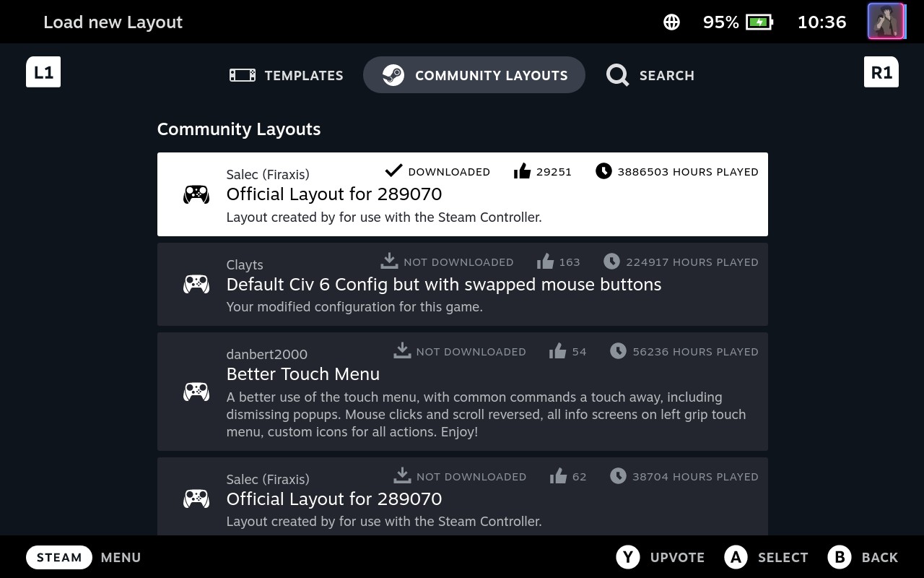Click the Load new Layout title

click(x=113, y=22)
